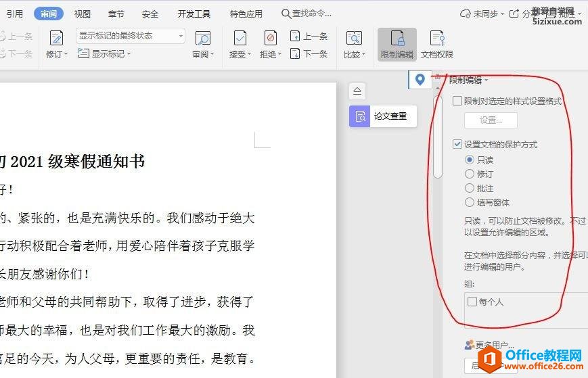This screenshot has width=588, height=378.
Task: Click the 审阅 reviewing pane icon
Action: [x=203, y=39]
